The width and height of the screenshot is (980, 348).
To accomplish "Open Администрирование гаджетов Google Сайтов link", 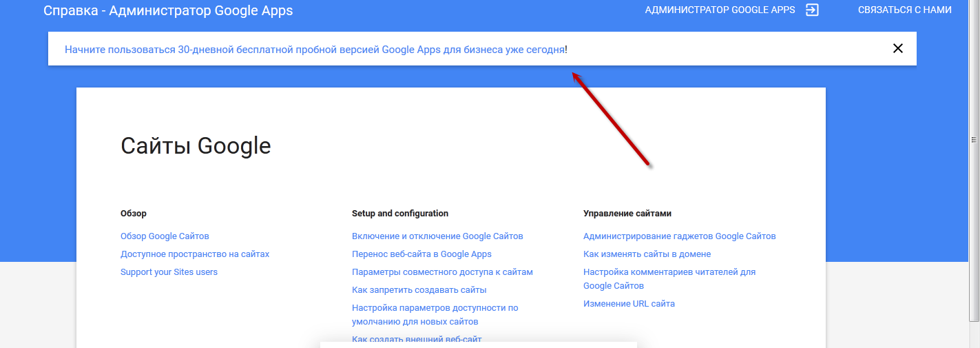I will click(x=679, y=236).
